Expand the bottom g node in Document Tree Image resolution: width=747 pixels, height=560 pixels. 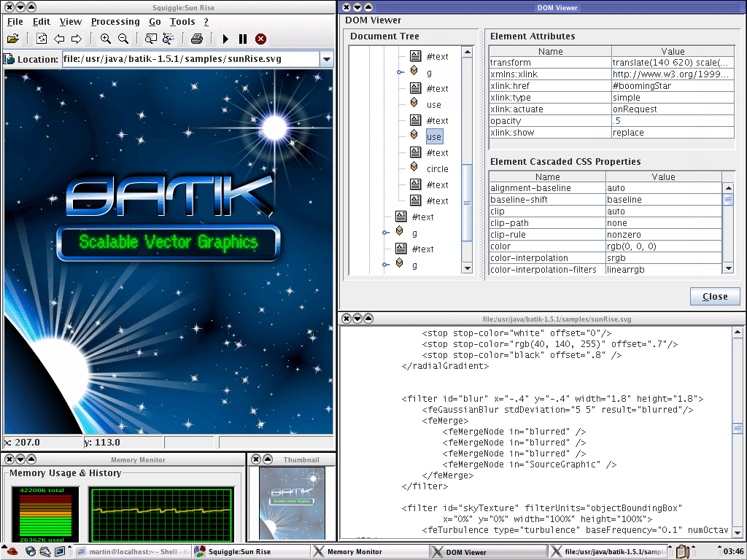(x=385, y=265)
